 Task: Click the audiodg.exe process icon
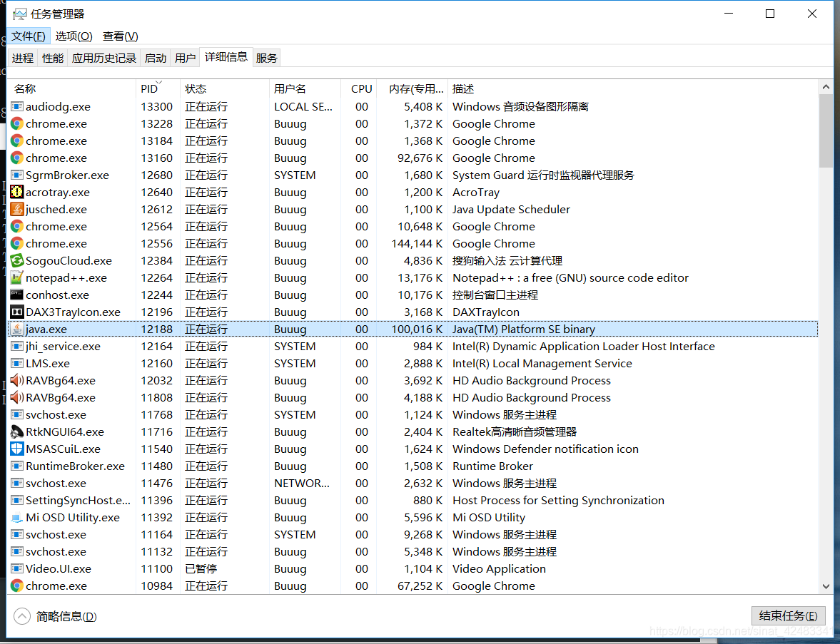pos(17,106)
